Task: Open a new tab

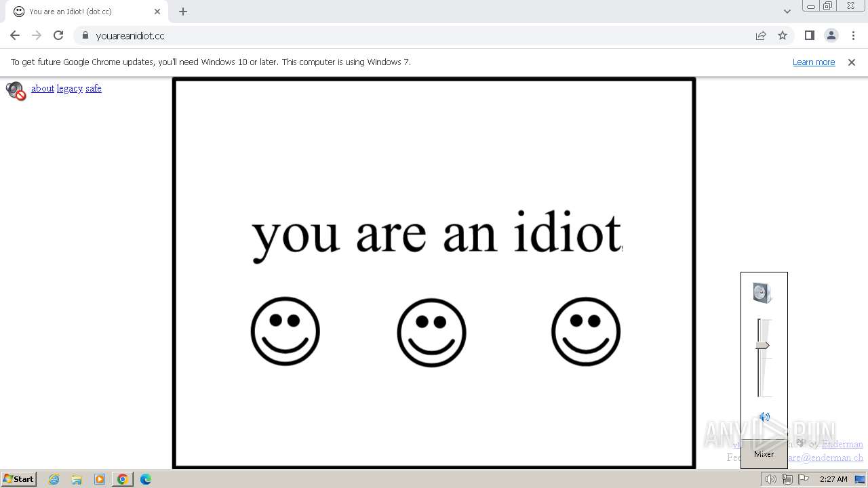Action: click(183, 12)
